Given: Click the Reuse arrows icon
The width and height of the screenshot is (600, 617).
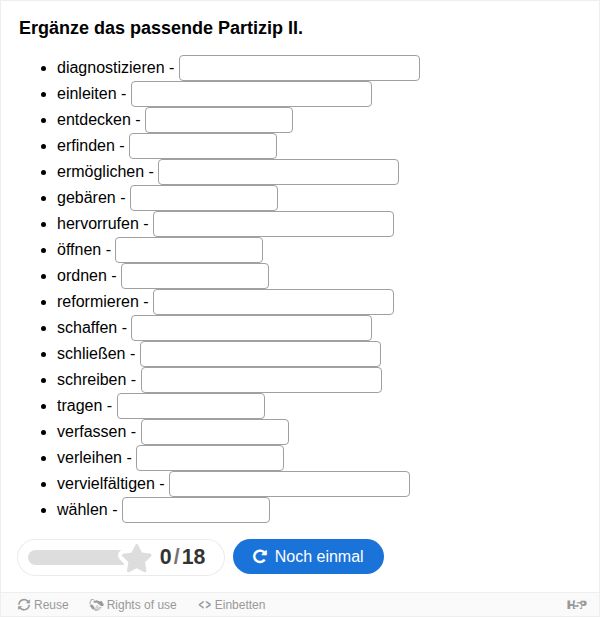Looking at the screenshot, I should pyautogui.click(x=24, y=604).
